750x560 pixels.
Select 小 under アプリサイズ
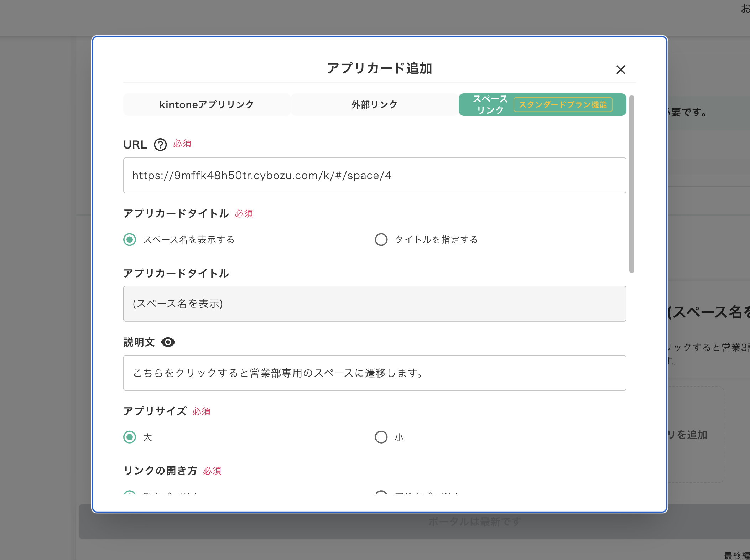381,437
